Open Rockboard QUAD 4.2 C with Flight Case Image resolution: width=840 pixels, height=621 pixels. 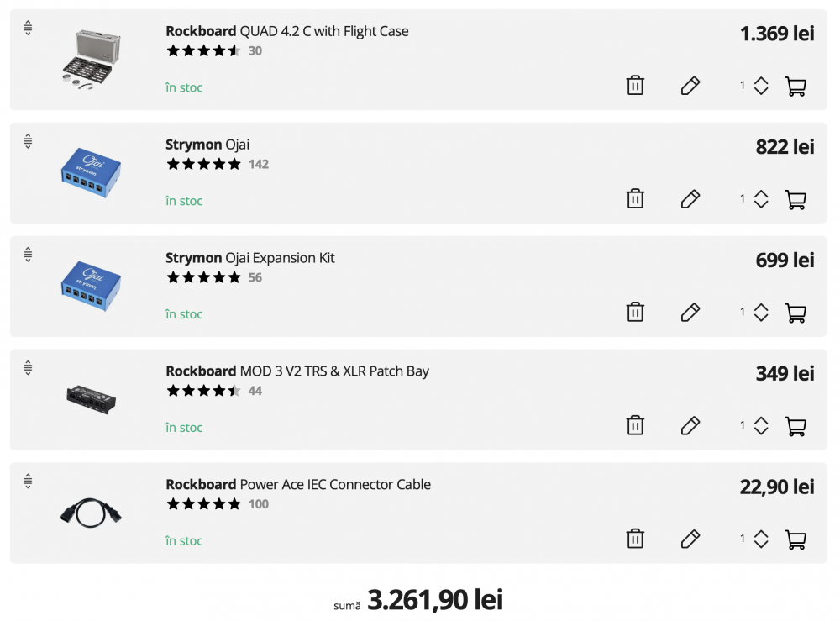pyautogui.click(x=286, y=31)
